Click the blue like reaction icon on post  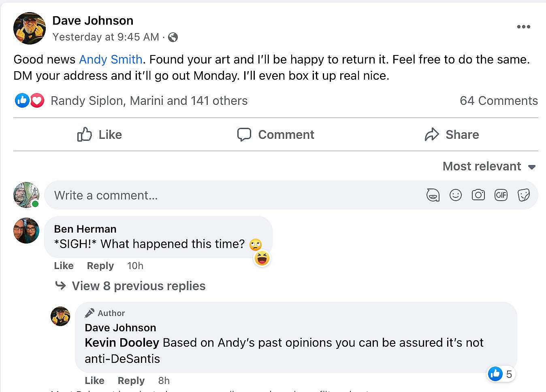22,100
